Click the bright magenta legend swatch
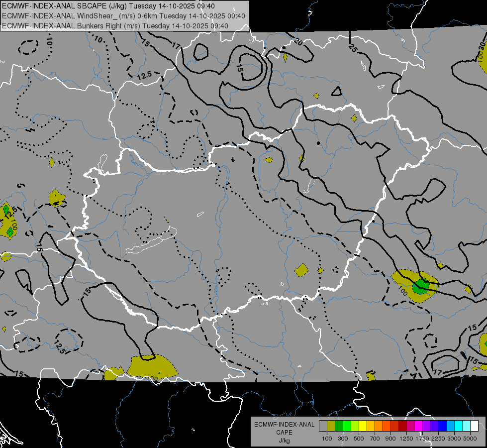Screen dimensions: 487x448 [x=419, y=426]
